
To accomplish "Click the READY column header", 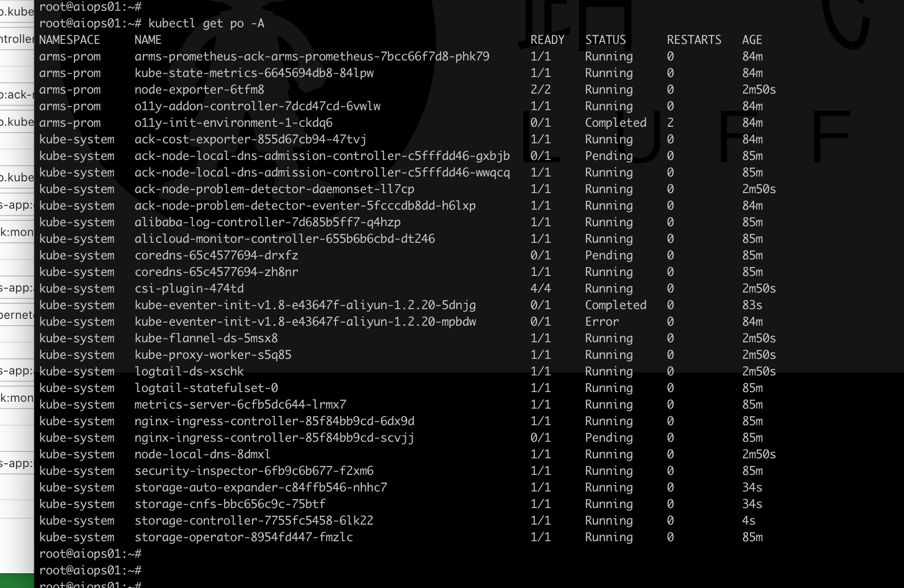I will [547, 40].
